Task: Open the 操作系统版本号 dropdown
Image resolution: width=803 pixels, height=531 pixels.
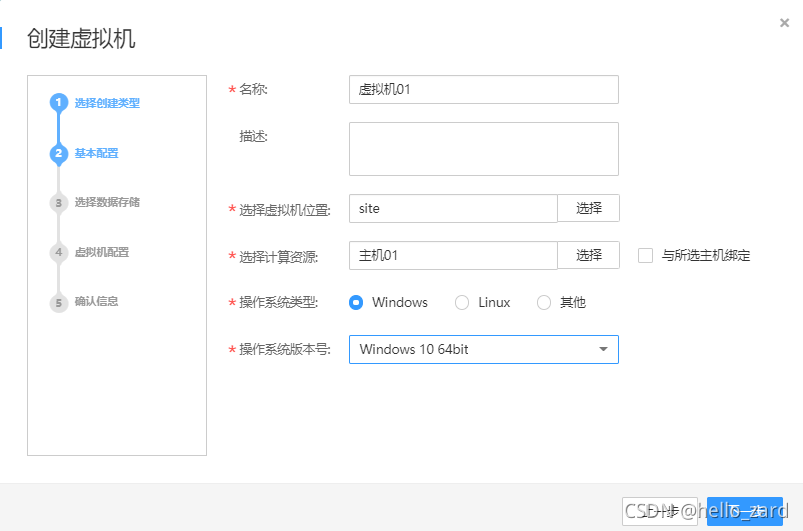Action: tap(483, 349)
